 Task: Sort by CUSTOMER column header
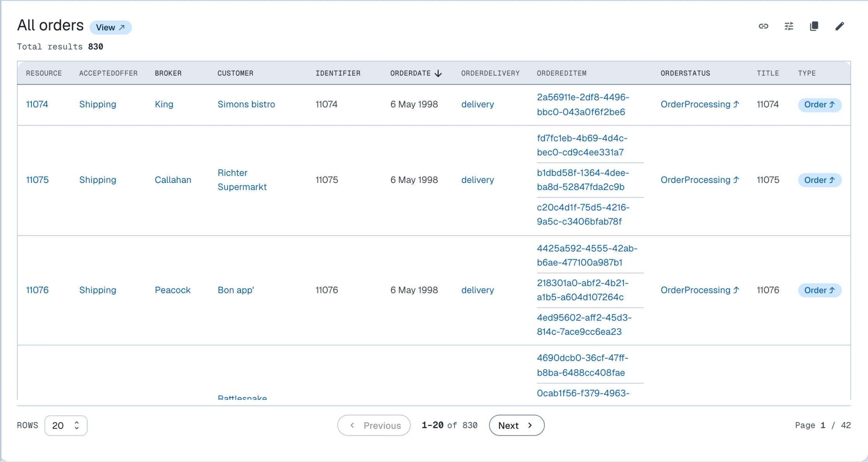(236, 73)
